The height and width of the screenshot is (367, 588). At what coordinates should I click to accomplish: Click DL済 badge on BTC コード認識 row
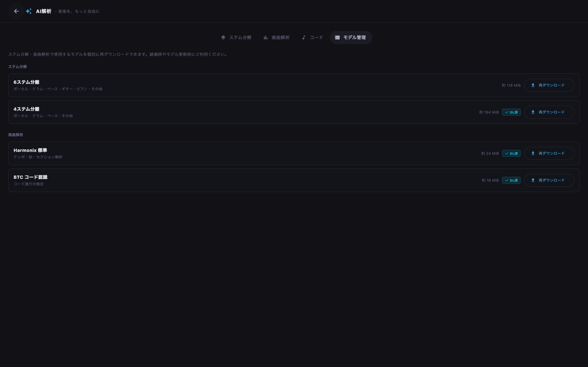[x=511, y=180]
